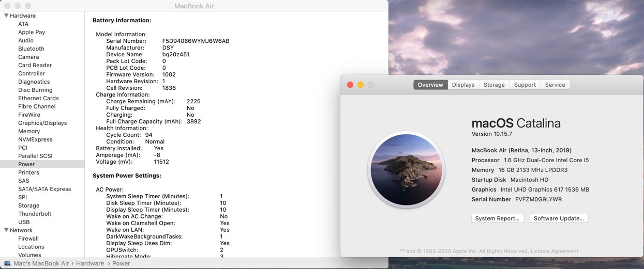This screenshot has height=269, width=644.
Task: Close the About This Mac window
Action: [x=350, y=85]
